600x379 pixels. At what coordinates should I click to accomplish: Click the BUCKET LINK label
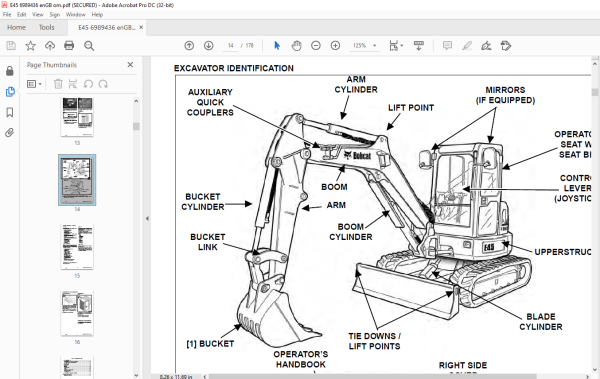208,242
